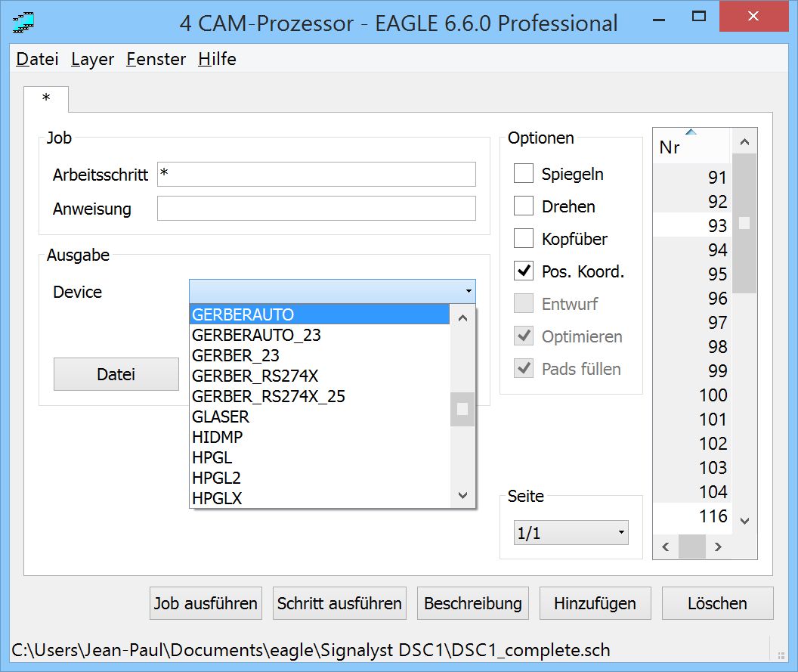798x672 pixels.
Task: Open the Hilfe menu
Action: point(218,59)
